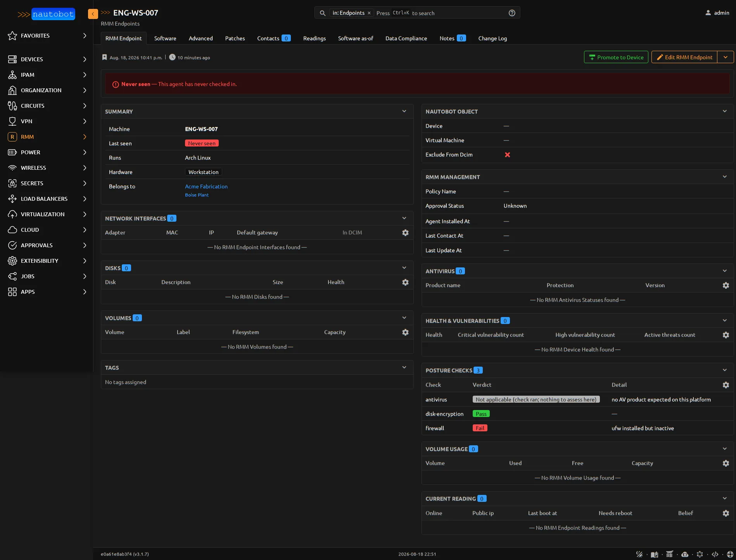Image resolution: width=736 pixels, height=560 pixels.
Task: Collapse the Summary panel
Action: click(404, 111)
